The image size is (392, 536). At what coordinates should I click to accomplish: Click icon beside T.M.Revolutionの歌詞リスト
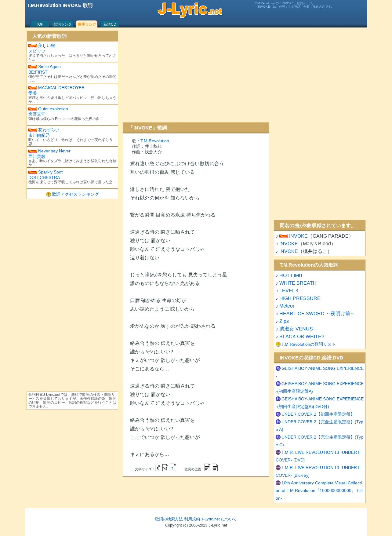(x=278, y=344)
